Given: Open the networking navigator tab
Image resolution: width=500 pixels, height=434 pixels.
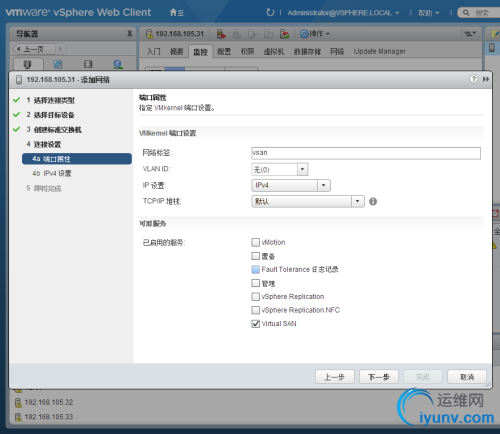Looking at the screenshot, I should click(x=118, y=64).
